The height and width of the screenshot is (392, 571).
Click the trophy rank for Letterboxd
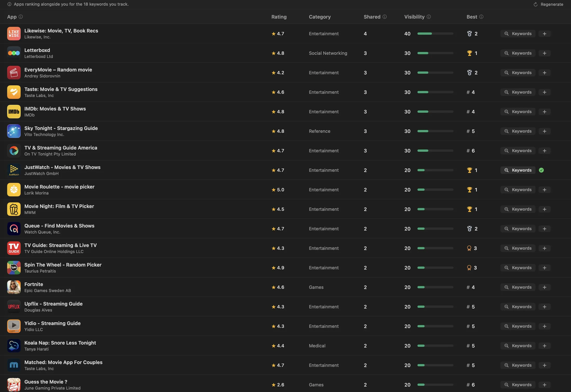[472, 53]
